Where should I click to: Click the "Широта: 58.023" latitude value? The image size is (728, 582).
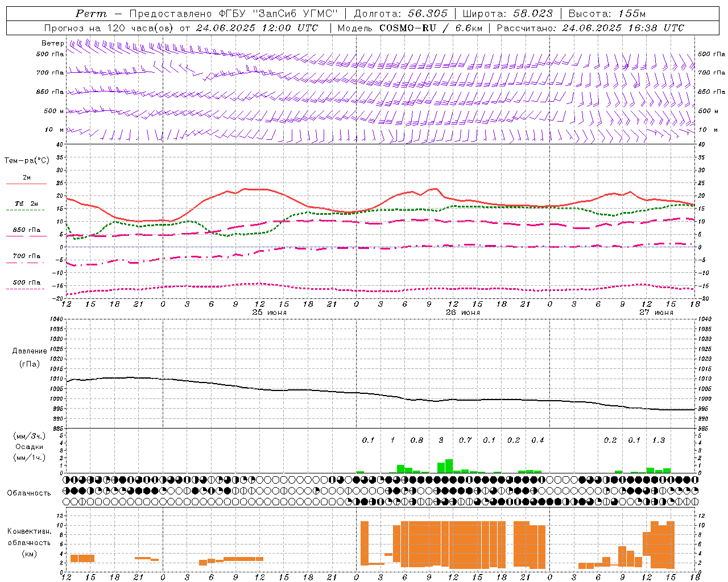(507, 14)
